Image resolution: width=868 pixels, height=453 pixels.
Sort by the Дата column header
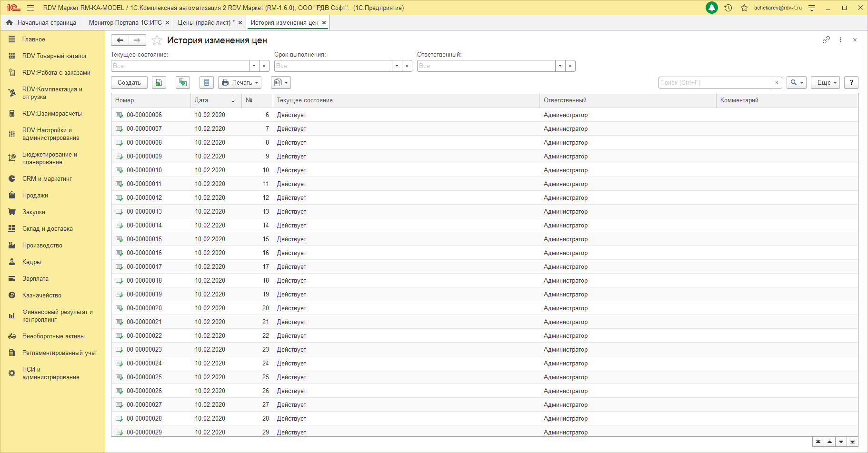tap(201, 100)
